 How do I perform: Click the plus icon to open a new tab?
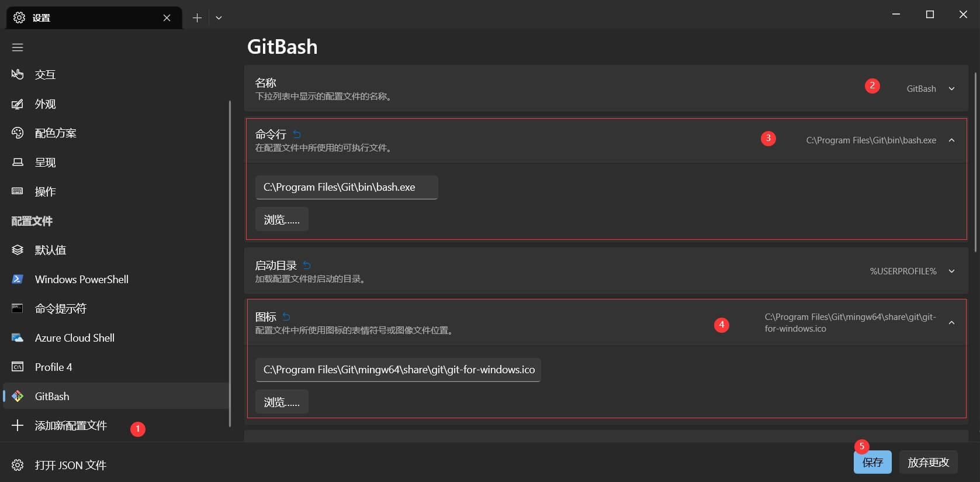197,18
